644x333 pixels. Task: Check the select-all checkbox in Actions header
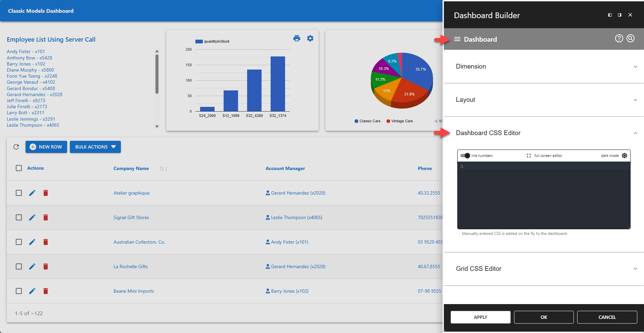18,168
